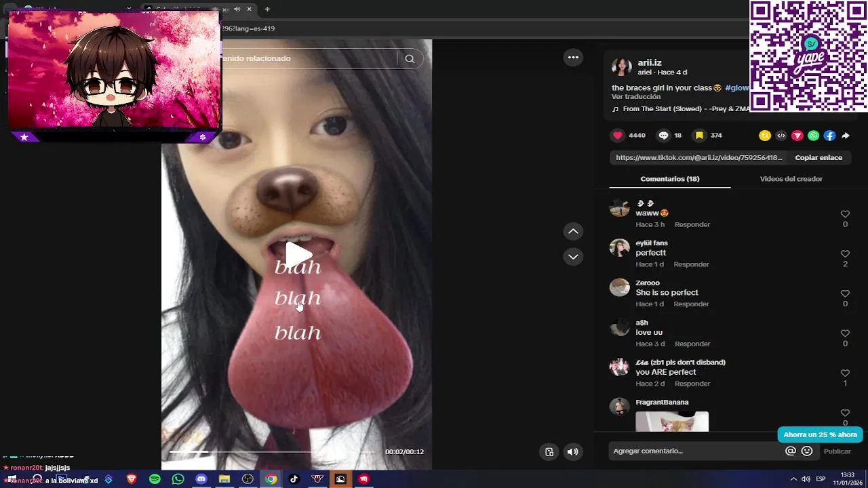Reply to the 'perfectt' comment
The image size is (868, 488).
pyautogui.click(x=691, y=264)
